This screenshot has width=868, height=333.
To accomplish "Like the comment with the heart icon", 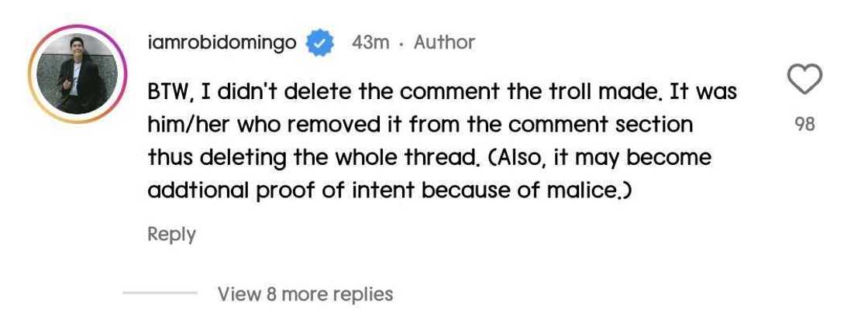I will point(804,79).
